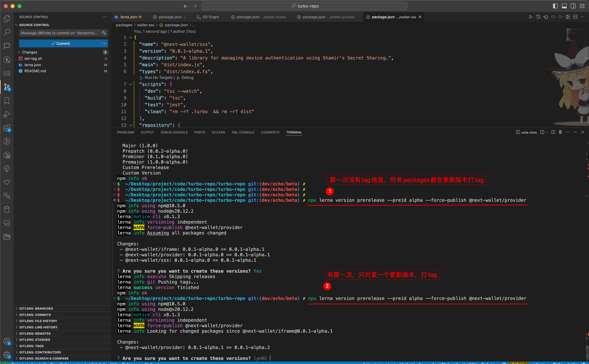Click the Run play icon in editor toolbar
Viewport: 589px width, 364px height.
click(531, 17)
